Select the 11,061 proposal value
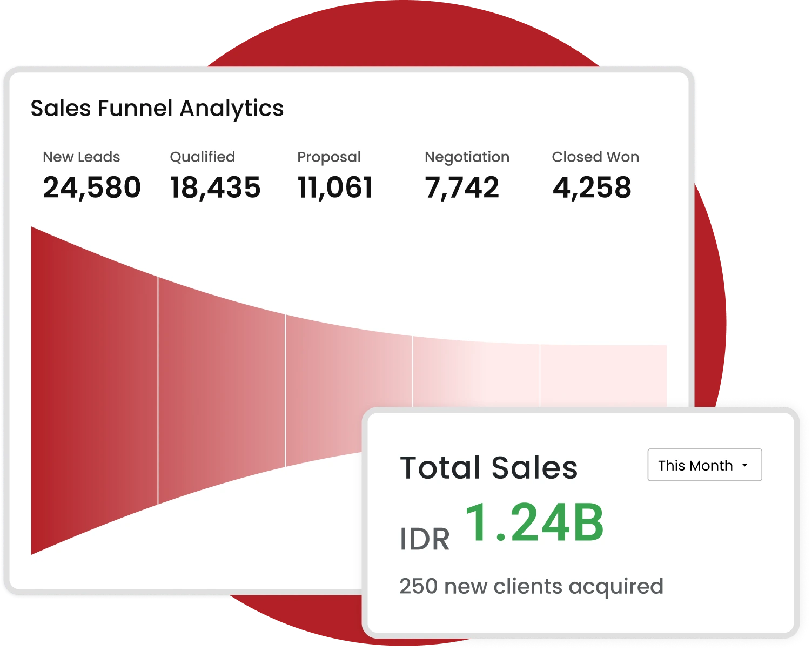Image resolution: width=812 pixels, height=651 pixels. (x=335, y=187)
